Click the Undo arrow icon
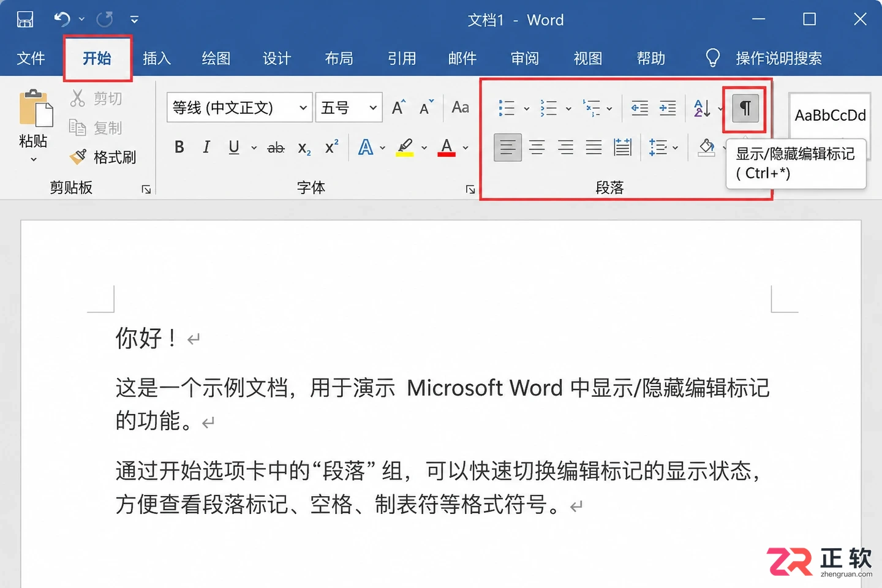Screen dimensions: 882x588 coord(62,20)
